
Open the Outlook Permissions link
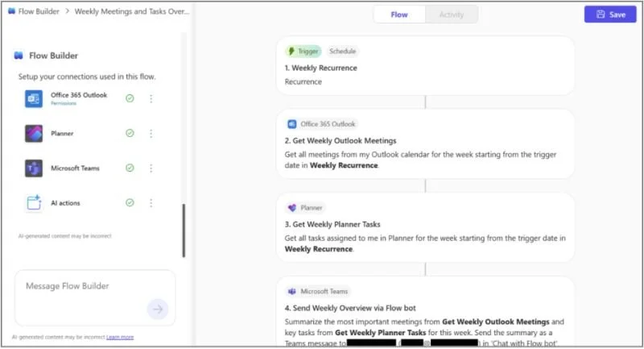tap(64, 104)
